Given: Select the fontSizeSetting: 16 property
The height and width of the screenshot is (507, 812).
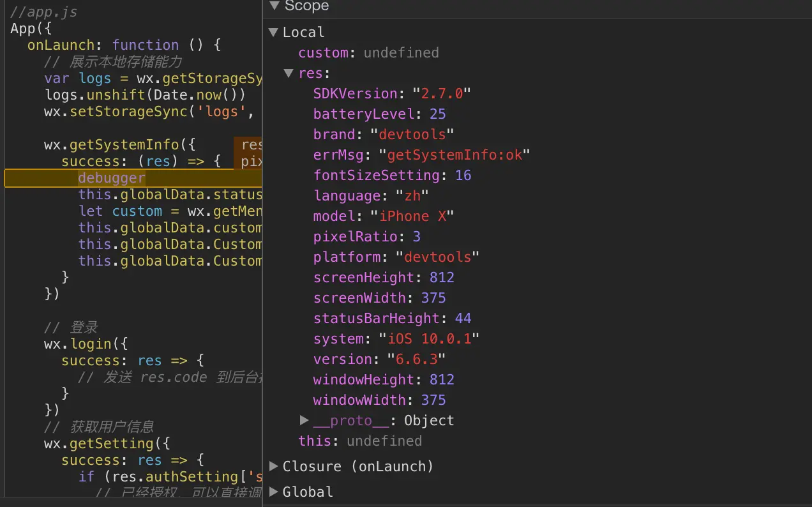Looking at the screenshot, I should pyautogui.click(x=392, y=175).
